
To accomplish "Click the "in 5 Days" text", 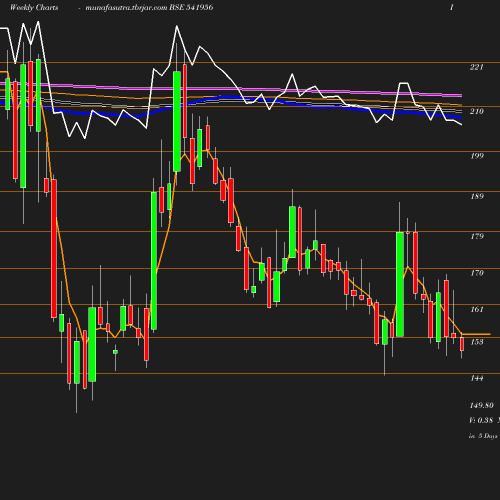I will click(483, 436).
